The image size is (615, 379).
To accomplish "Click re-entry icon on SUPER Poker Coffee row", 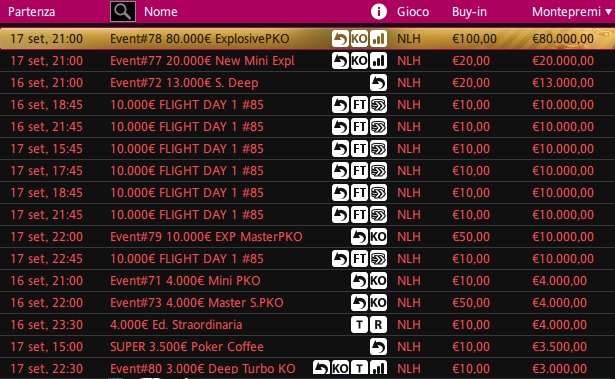I will [378, 347].
